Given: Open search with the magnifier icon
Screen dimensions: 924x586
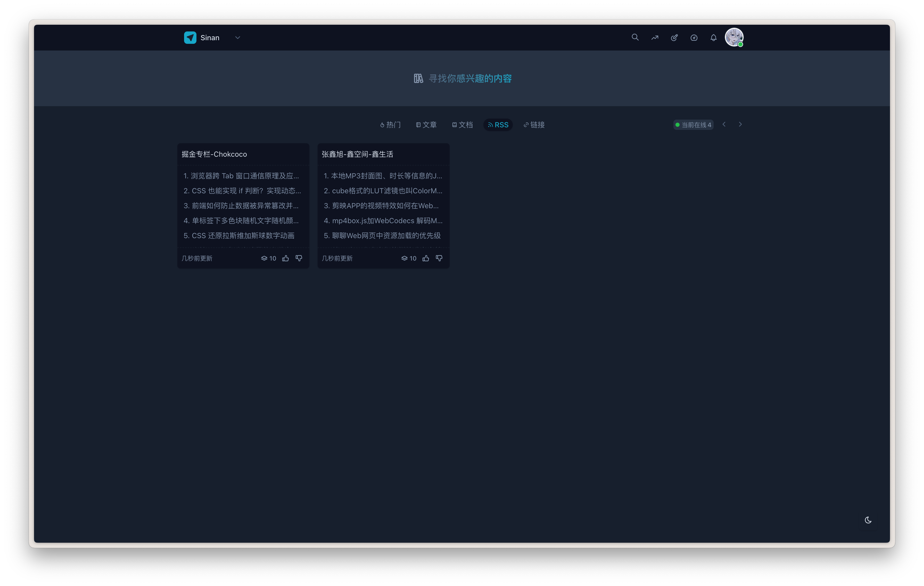Looking at the screenshot, I should click(635, 37).
